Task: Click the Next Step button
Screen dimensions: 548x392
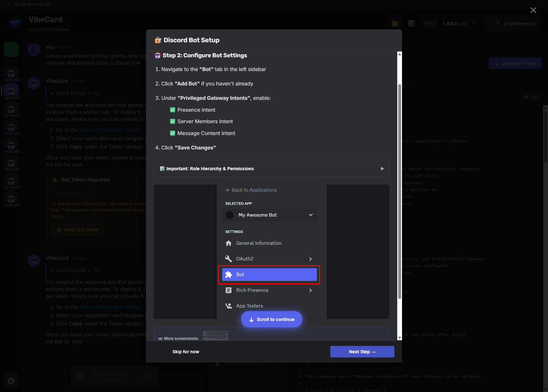Action: pos(362,352)
